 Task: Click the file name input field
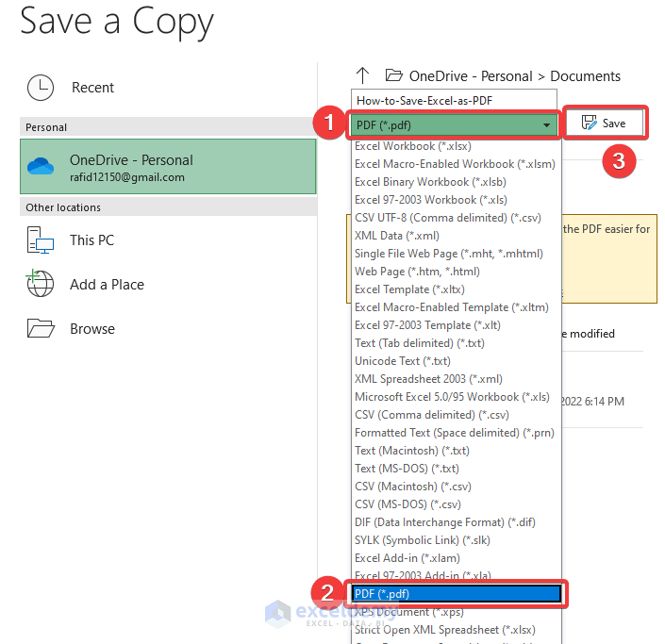454,101
